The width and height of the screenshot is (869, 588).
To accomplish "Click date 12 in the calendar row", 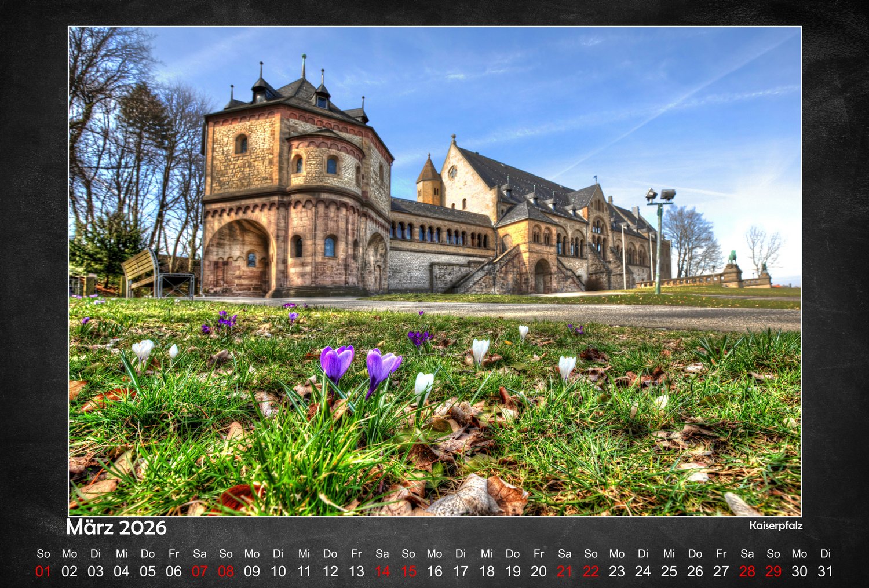I will tap(330, 571).
